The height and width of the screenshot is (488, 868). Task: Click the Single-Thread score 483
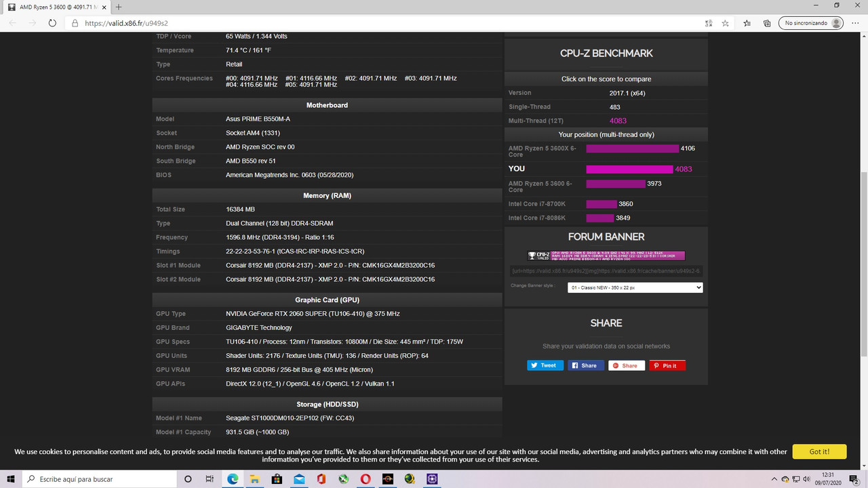coord(614,107)
